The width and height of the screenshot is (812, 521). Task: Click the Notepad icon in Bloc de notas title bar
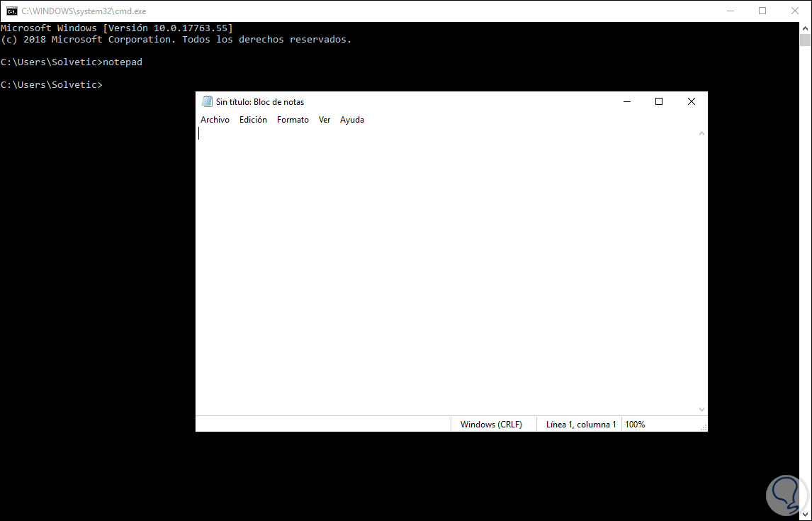[x=207, y=101]
